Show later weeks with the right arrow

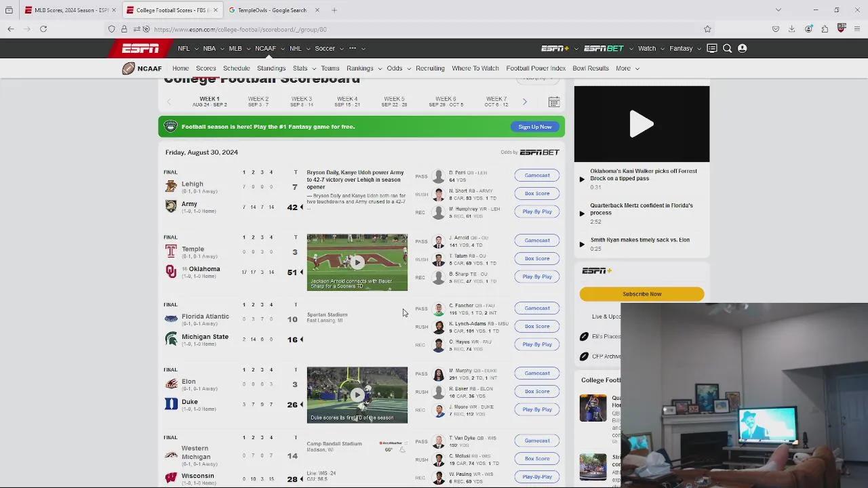pos(525,102)
